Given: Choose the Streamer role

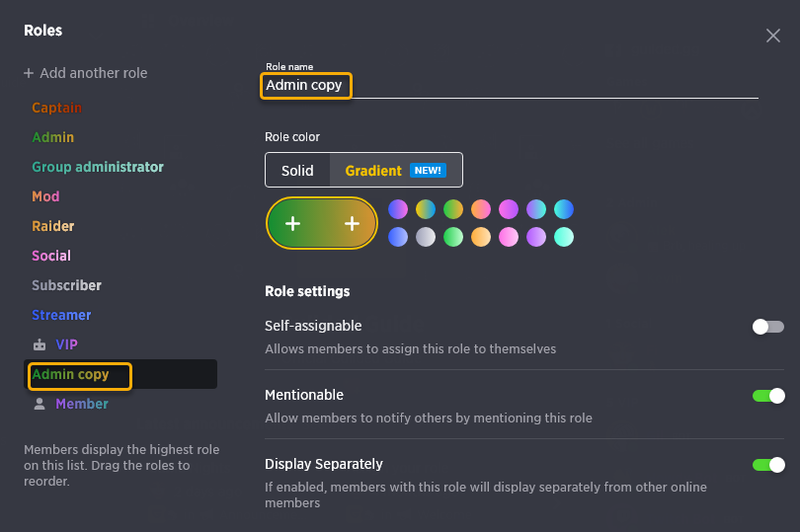Looking at the screenshot, I should [x=61, y=315].
